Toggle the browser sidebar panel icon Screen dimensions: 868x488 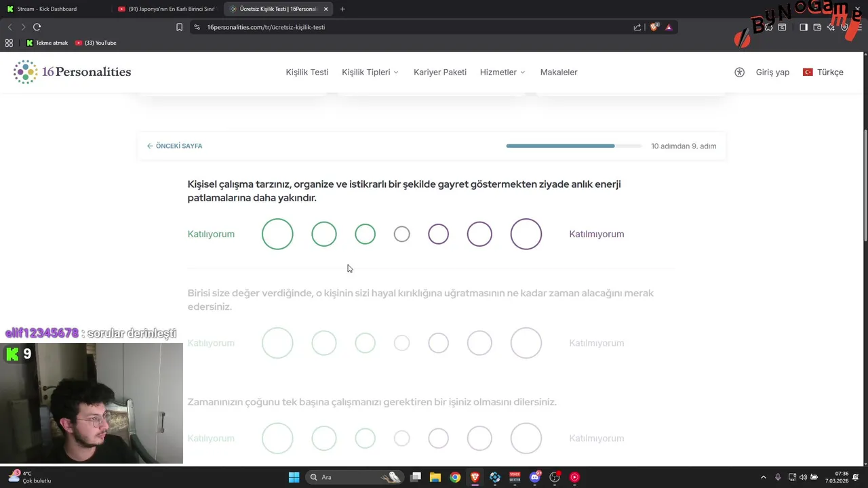[x=803, y=27]
